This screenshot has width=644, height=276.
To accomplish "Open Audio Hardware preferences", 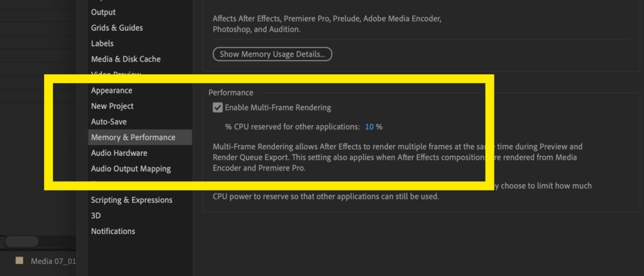I will [x=119, y=153].
